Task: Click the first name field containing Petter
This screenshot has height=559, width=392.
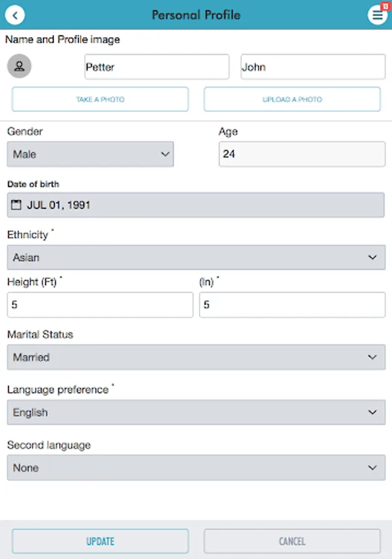Action: (157, 67)
